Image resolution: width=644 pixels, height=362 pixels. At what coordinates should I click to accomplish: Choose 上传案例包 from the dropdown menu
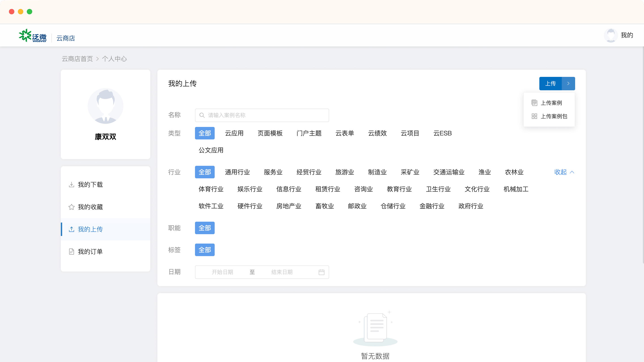[549, 116]
